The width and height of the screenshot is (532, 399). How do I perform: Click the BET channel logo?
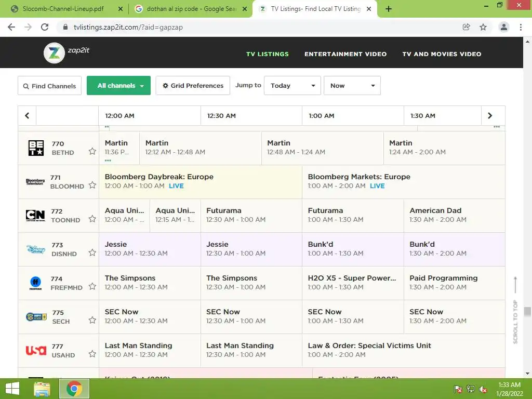coord(36,148)
